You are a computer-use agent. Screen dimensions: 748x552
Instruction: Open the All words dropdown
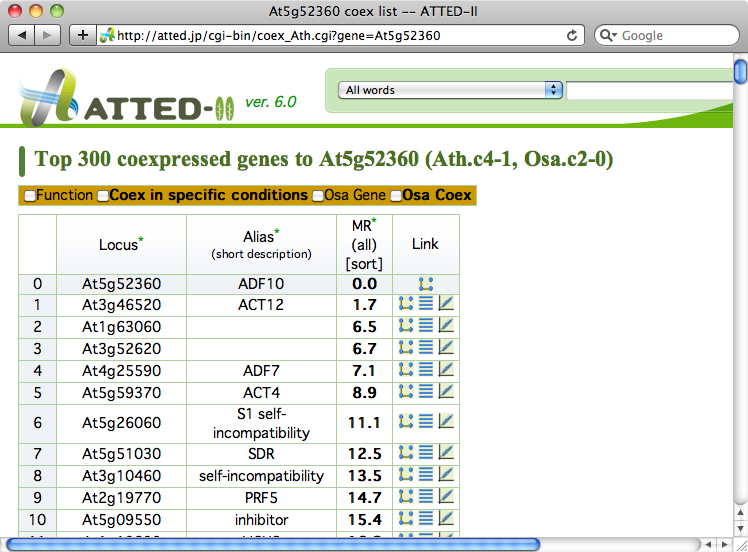[x=451, y=90]
